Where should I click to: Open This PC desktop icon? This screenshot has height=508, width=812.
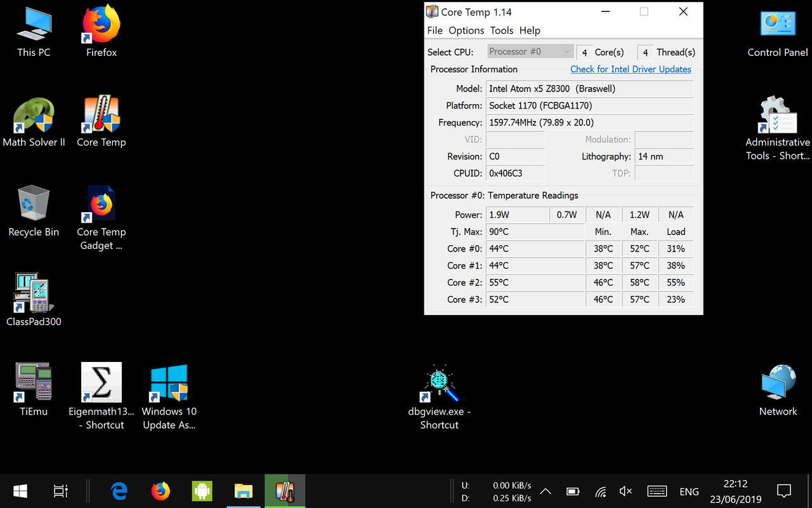pyautogui.click(x=34, y=32)
